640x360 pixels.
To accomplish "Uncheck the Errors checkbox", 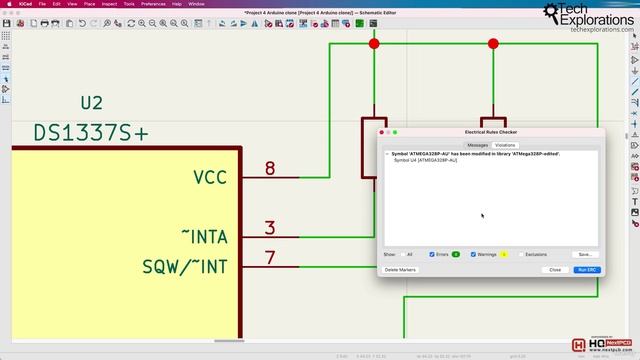I will [x=432, y=255].
